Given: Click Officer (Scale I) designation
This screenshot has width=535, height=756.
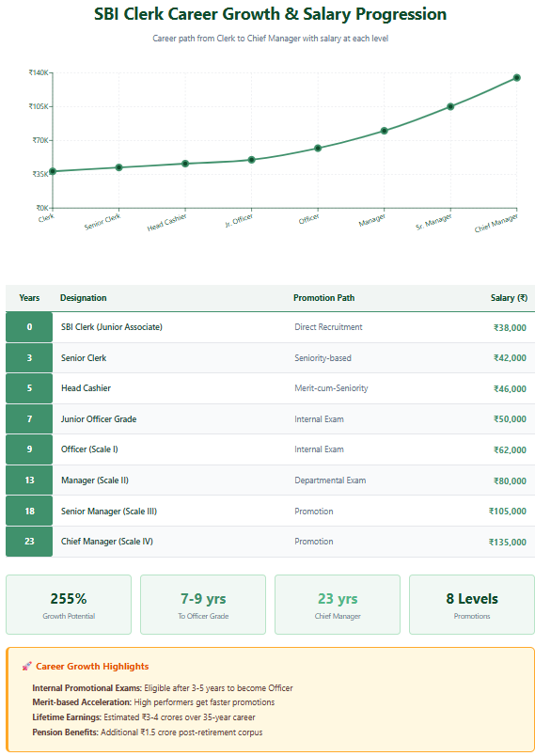Looking at the screenshot, I should tap(89, 449).
